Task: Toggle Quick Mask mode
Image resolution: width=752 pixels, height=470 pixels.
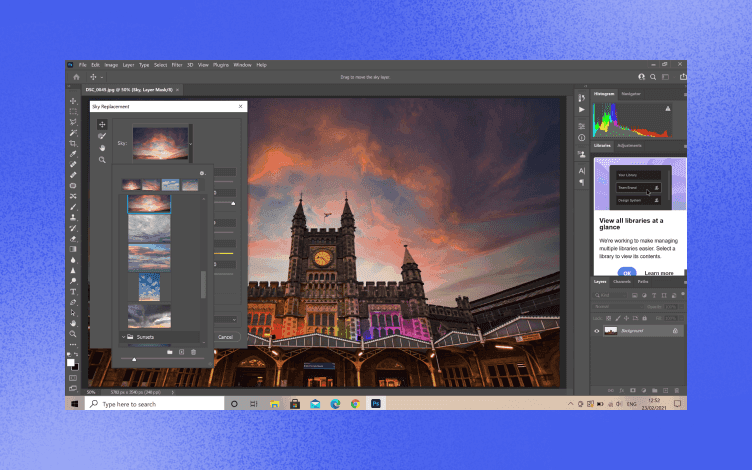Action: point(73,378)
